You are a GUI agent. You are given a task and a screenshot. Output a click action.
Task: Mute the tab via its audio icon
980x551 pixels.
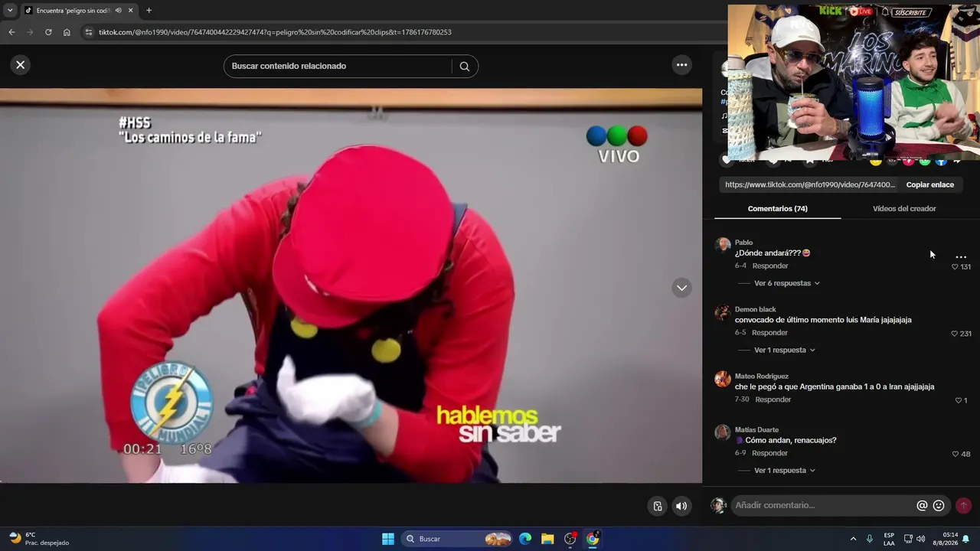[118, 11]
